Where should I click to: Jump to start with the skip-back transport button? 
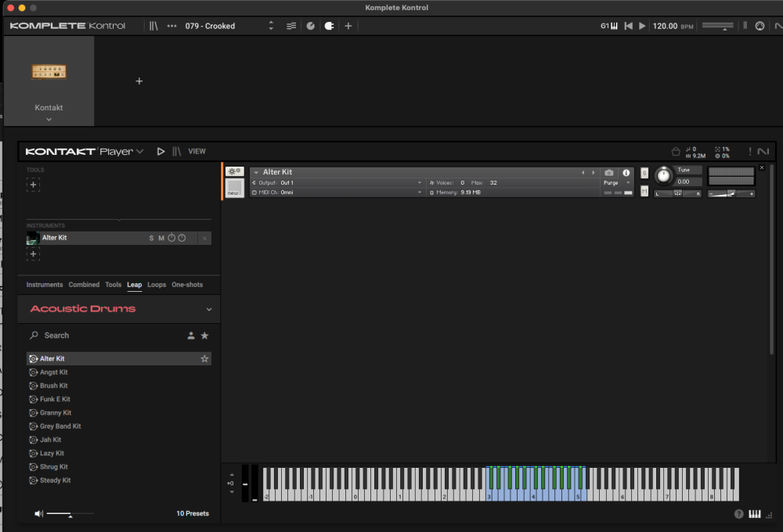tap(629, 26)
